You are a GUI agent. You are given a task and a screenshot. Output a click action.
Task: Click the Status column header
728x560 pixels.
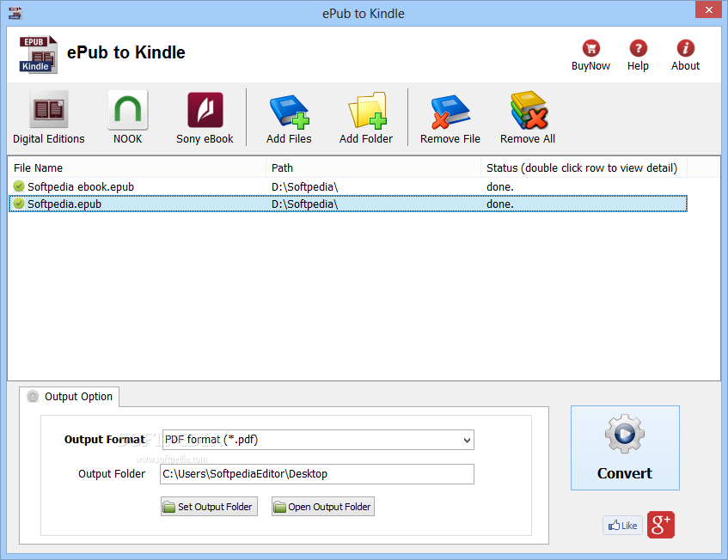click(x=584, y=168)
